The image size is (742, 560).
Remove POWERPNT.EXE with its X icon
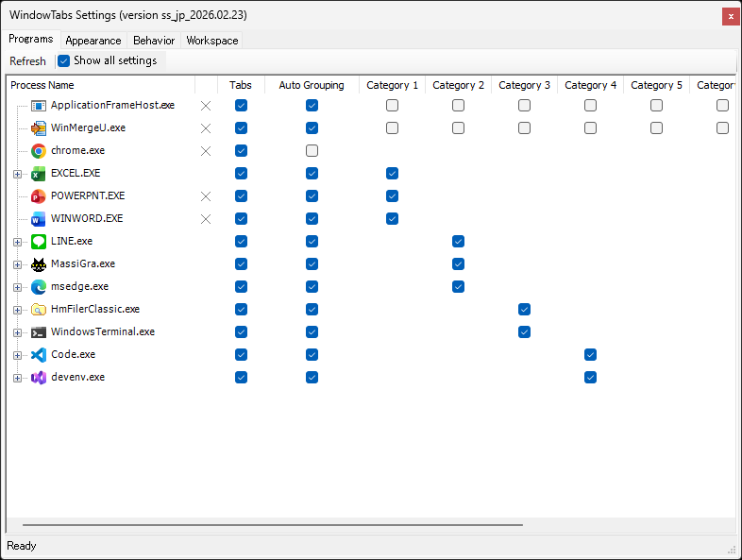click(x=206, y=196)
